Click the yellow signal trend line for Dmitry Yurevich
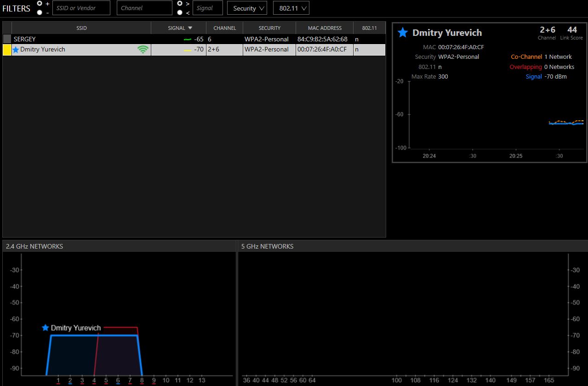 (x=188, y=50)
